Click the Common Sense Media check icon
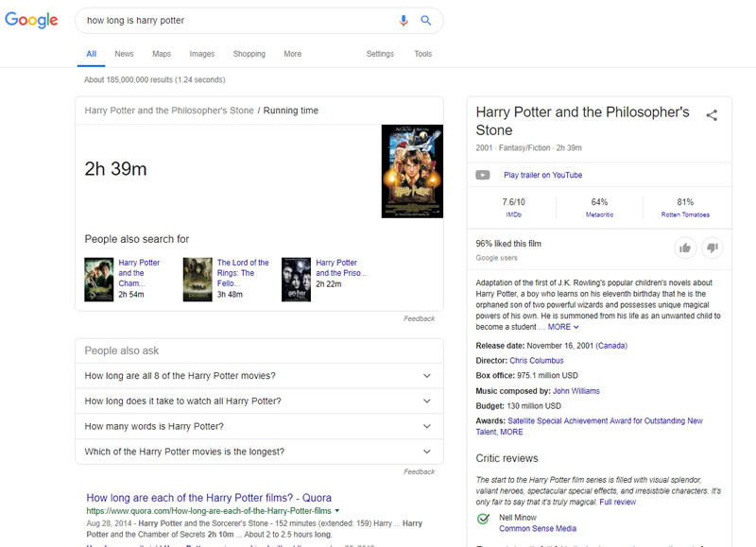The height and width of the screenshot is (547, 756). (483, 519)
